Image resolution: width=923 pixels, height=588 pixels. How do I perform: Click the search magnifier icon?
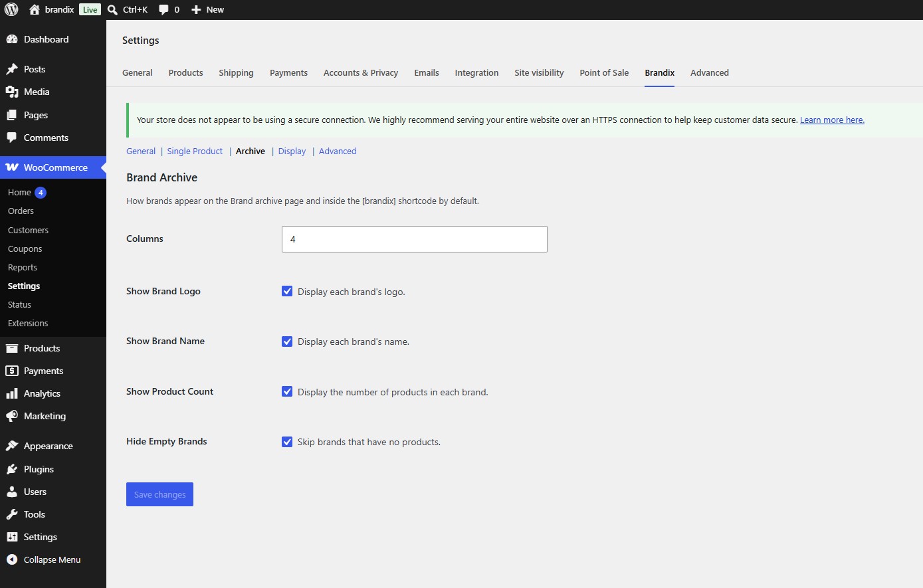click(x=112, y=9)
